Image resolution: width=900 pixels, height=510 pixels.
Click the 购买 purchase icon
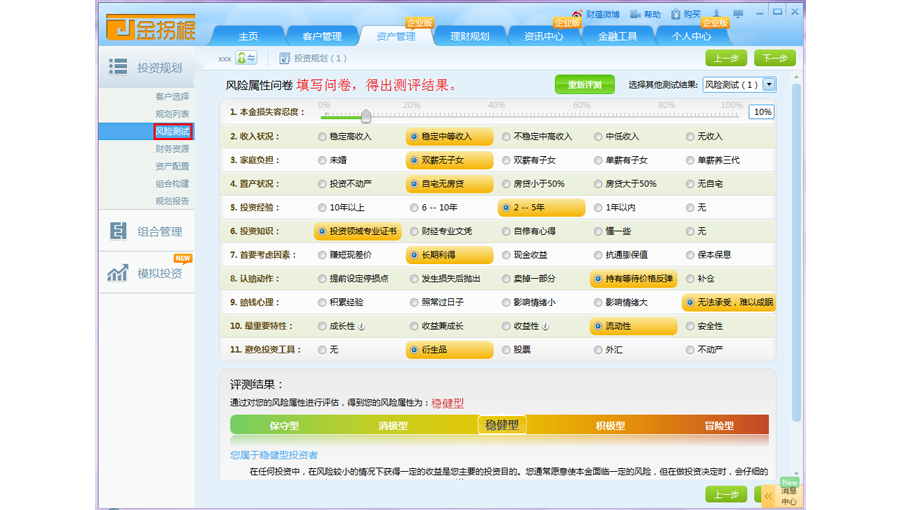675,15
